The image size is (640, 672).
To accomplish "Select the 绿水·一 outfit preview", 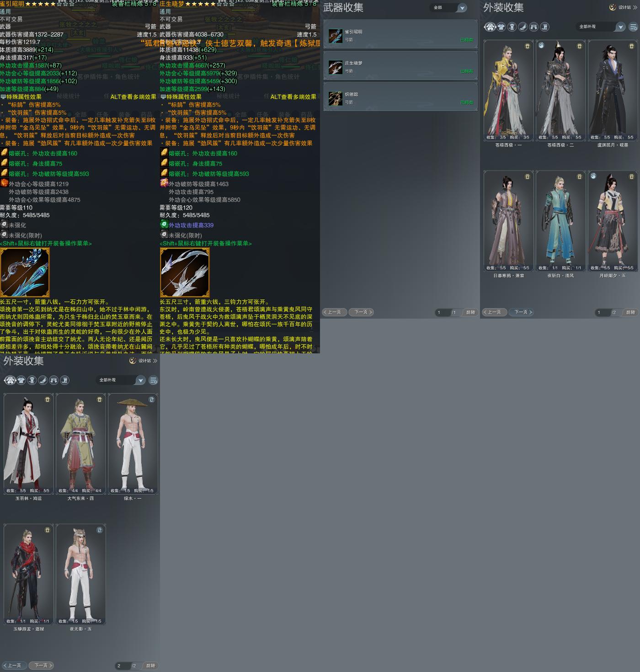I will tap(133, 444).
